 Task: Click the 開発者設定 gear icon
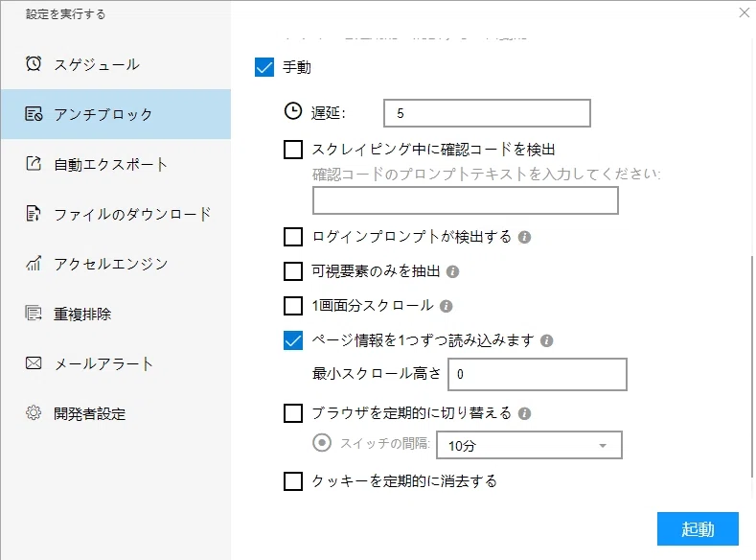(x=34, y=412)
